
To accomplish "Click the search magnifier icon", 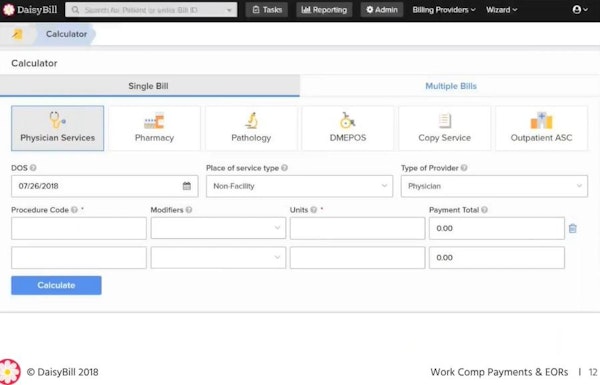I will click(75, 10).
